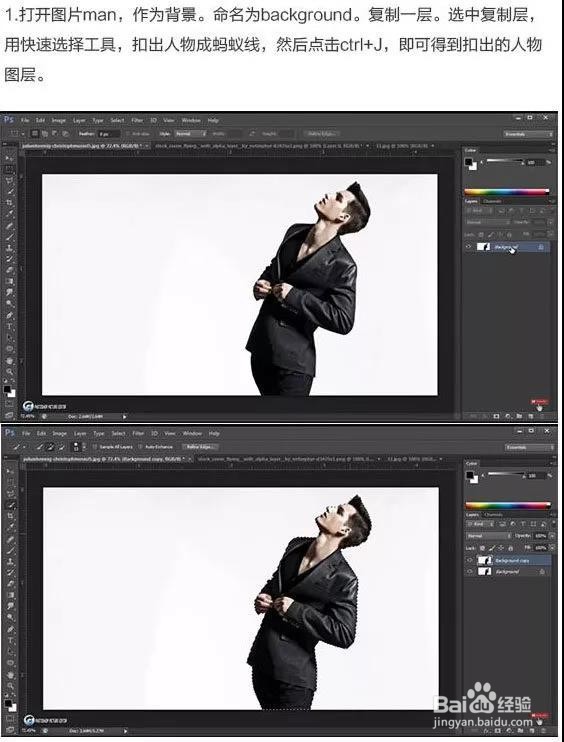The image size is (564, 742).
Task: Open Kind filter dropdown in lower Layers panel
Action: 481,524
